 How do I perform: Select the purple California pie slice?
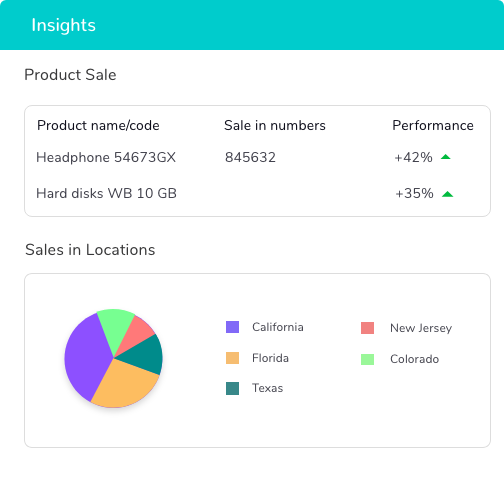tap(87, 357)
